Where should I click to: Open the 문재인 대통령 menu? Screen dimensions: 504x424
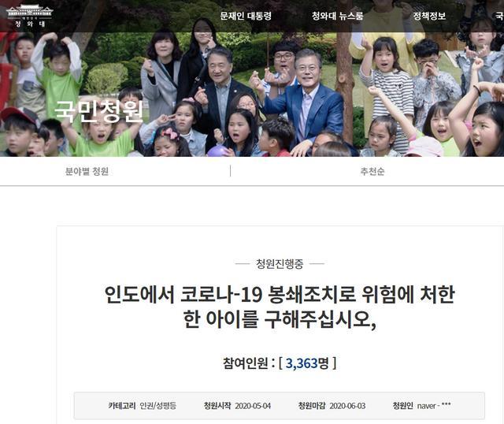coord(246,16)
